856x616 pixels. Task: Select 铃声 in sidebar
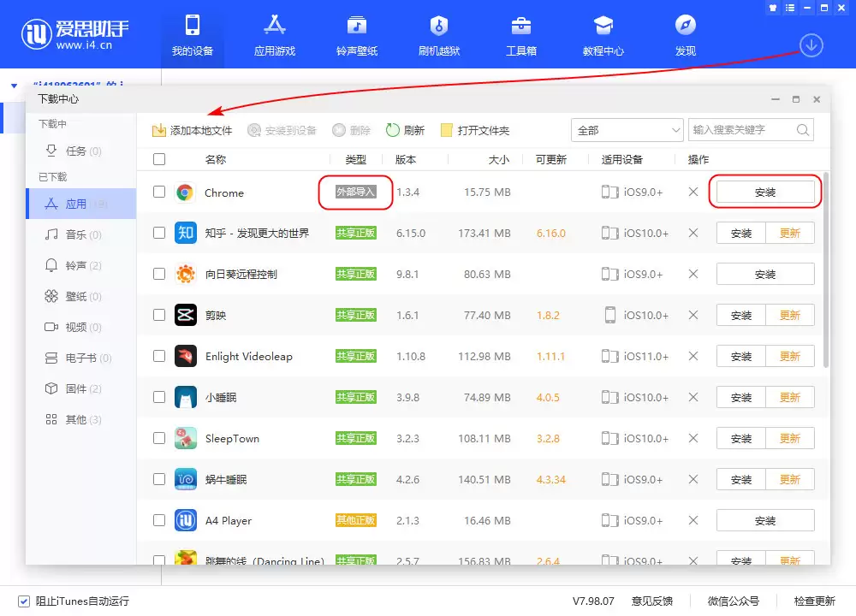(x=80, y=266)
